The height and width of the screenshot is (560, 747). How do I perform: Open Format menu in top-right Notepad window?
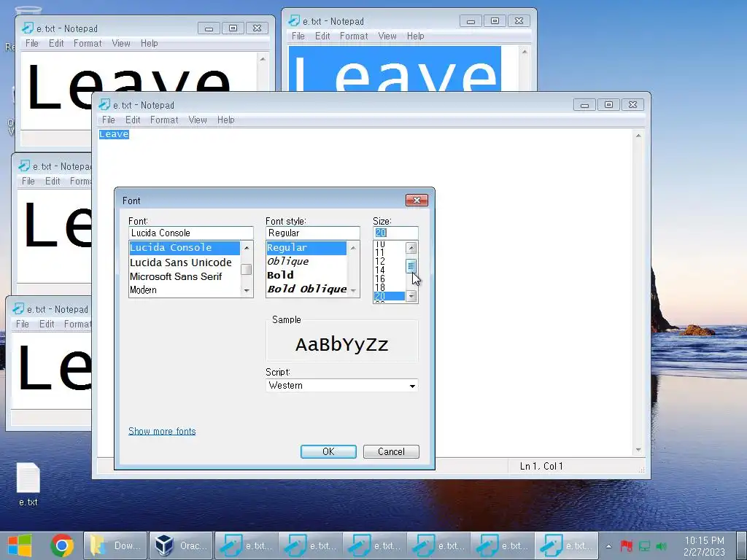pyautogui.click(x=354, y=36)
